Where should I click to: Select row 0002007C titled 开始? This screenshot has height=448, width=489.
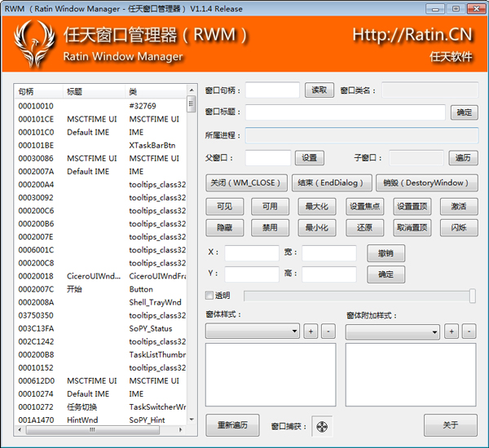pos(100,289)
